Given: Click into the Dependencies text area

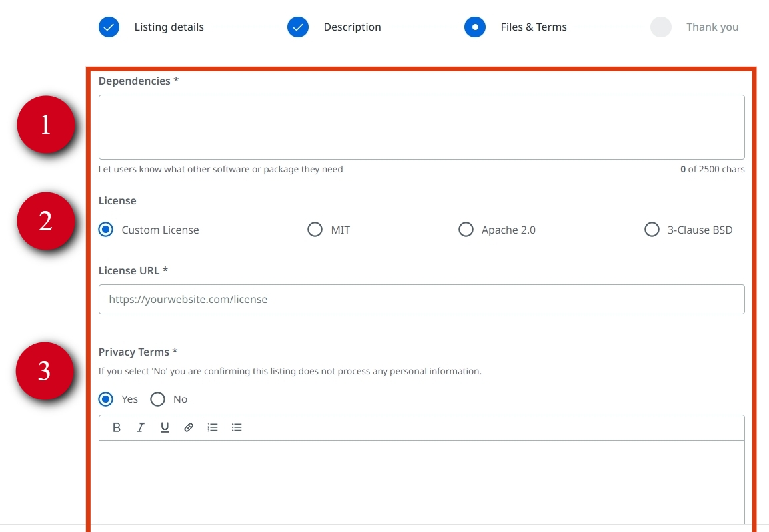Looking at the screenshot, I should click(421, 127).
